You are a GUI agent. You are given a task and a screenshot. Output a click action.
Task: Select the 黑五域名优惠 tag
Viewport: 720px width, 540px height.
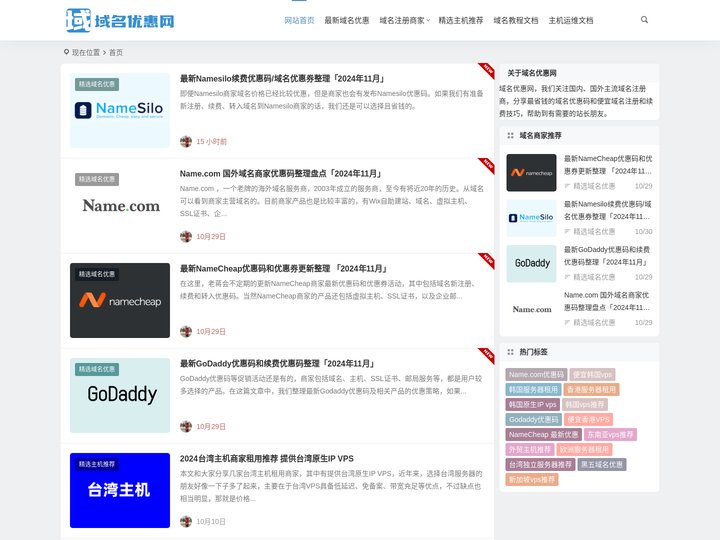pos(602,465)
